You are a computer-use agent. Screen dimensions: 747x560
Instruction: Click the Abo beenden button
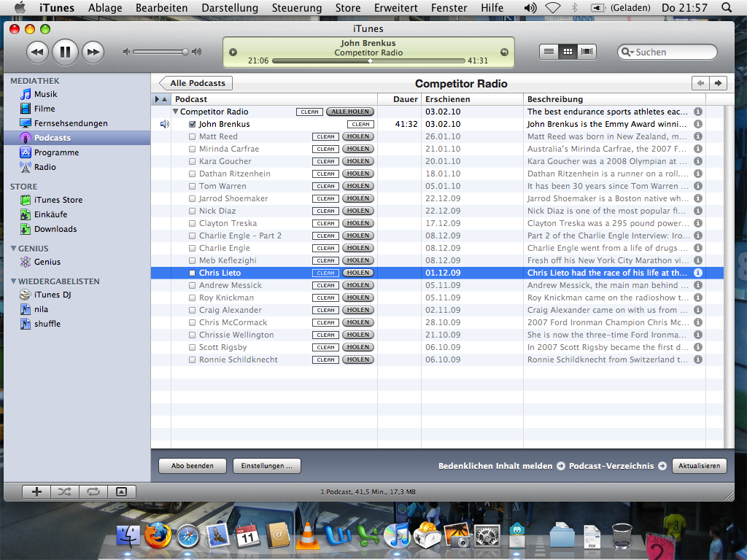click(x=193, y=466)
